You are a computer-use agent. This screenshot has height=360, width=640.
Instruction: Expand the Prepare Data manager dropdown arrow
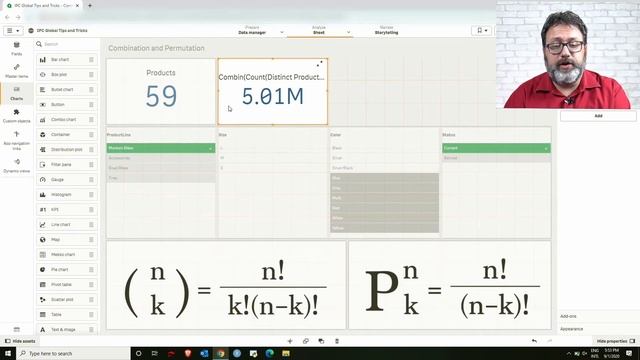coord(282,32)
